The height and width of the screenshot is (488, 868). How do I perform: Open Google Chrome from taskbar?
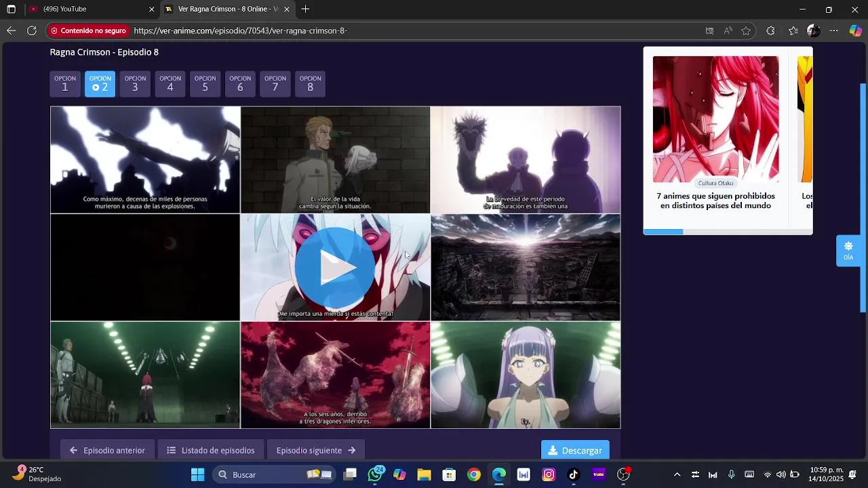474,474
